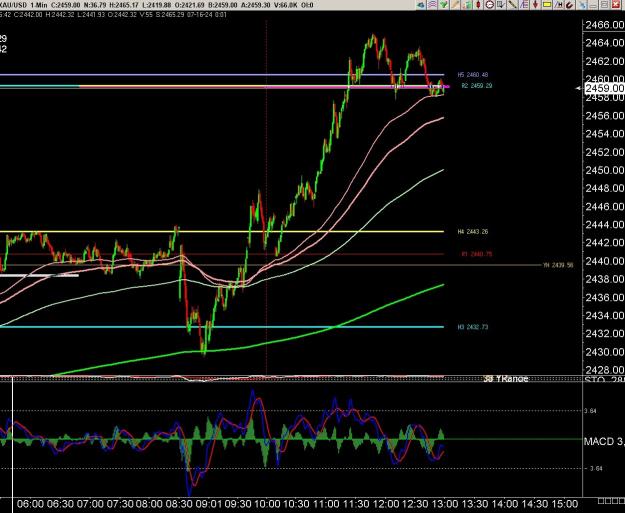The image size is (625, 513).
Task: Click the 06:00 time axis label
Action: click(x=30, y=504)
